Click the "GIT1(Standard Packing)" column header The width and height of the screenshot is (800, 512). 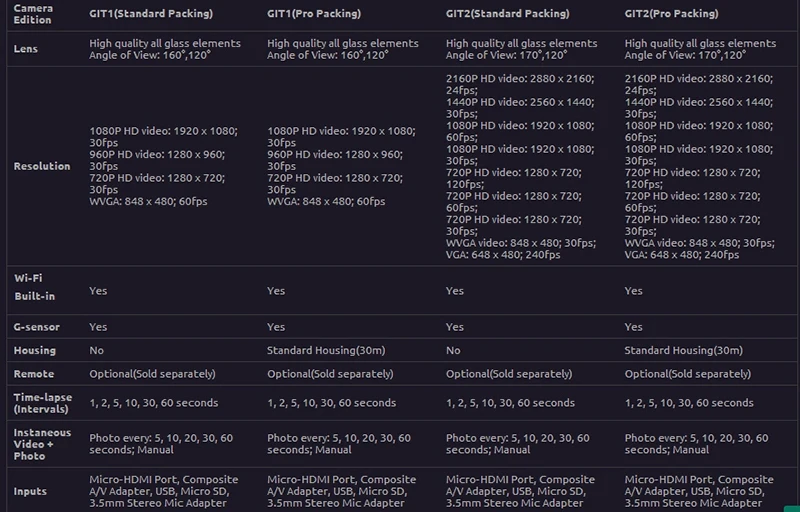pyautogui.click(x=152, y=15)
